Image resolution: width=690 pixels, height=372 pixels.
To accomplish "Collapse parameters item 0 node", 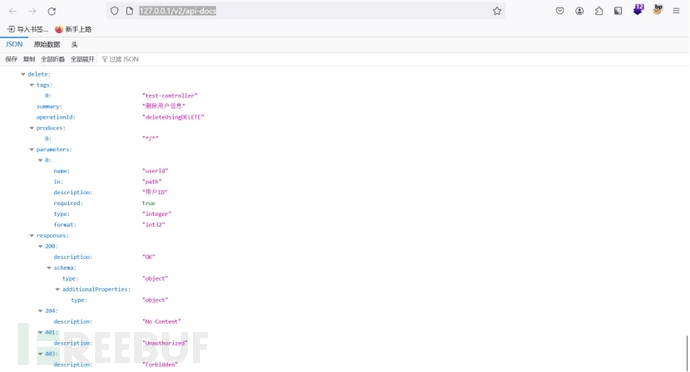I will coord(40,160).
